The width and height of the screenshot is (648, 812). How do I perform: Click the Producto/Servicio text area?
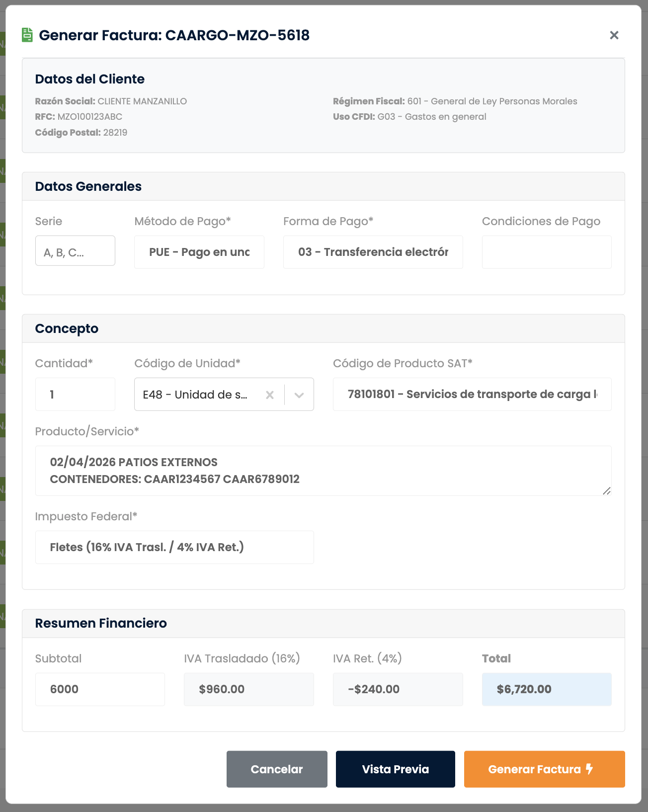tap(323, 471)
